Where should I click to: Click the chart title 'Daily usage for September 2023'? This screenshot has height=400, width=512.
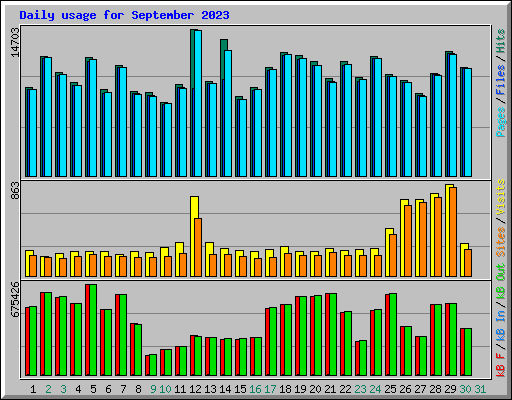point(124,15)
